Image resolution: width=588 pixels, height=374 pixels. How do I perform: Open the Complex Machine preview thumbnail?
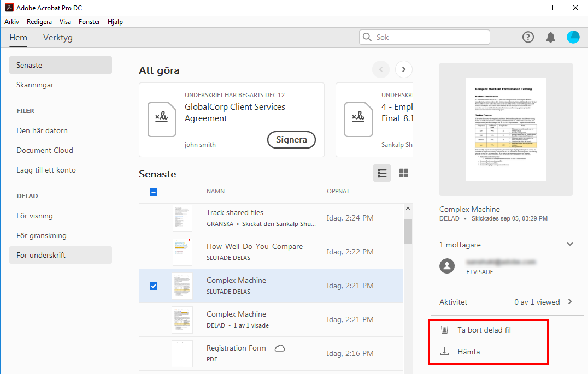click(505, 129)
